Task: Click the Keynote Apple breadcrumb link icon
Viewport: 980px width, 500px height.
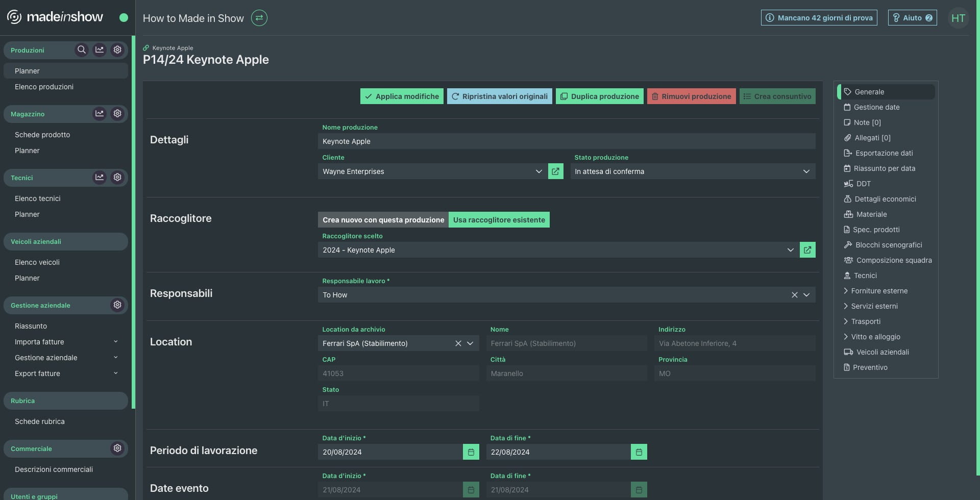Action: coord(146,48)
